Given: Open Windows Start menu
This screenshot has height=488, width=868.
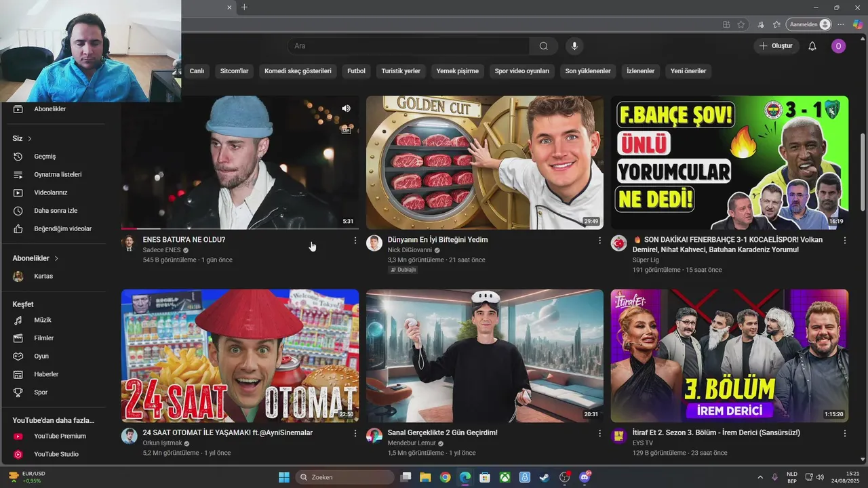Looking at the screenshot, I should point(284,477).
